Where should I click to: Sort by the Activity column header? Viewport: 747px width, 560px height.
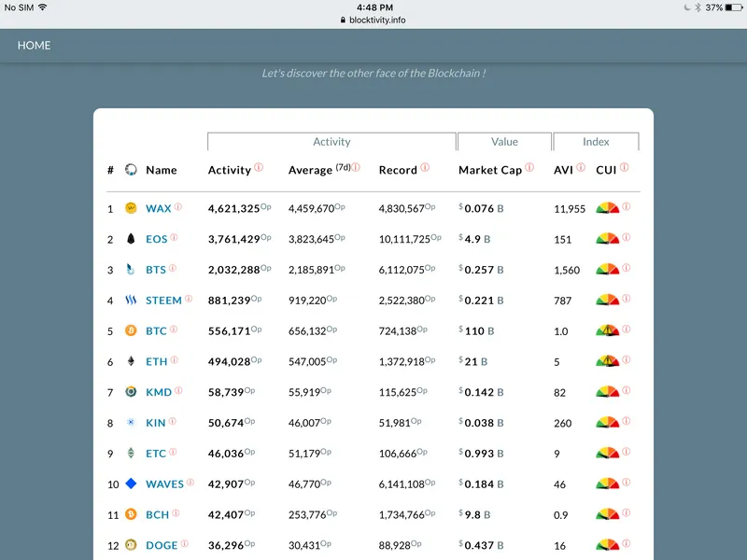tap(229, 170)
